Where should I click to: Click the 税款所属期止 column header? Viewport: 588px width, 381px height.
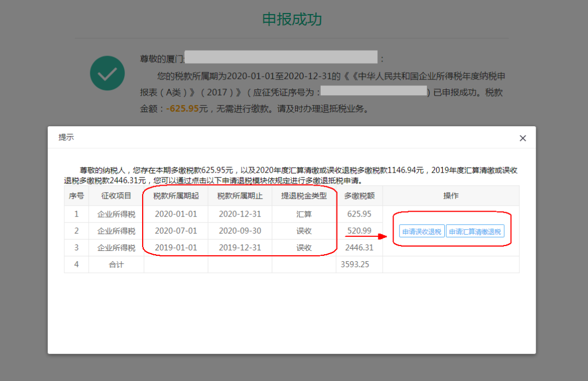pyautogui.click(x=240, y=195)
